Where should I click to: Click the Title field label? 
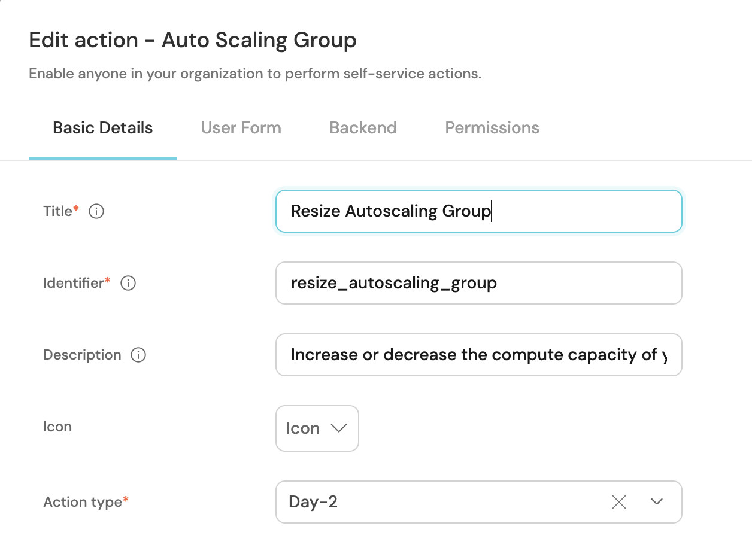(x=58, y=211)
